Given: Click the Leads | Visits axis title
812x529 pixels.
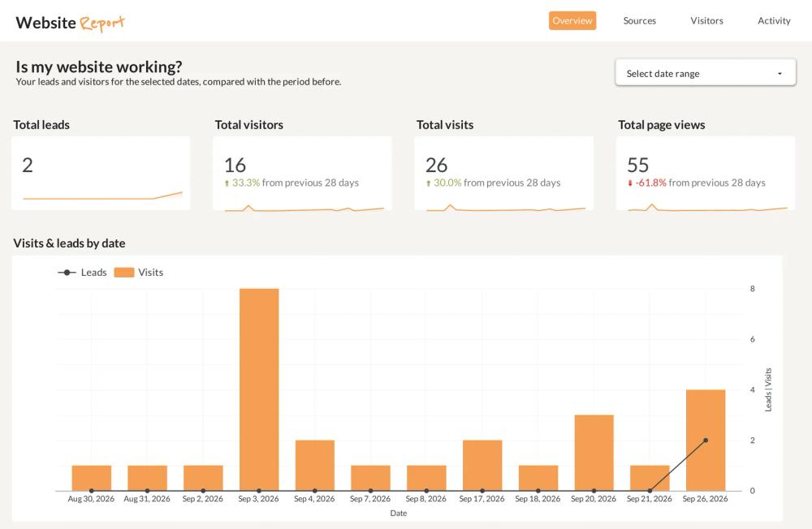Looking at the screenshot, I should (768, 389).
